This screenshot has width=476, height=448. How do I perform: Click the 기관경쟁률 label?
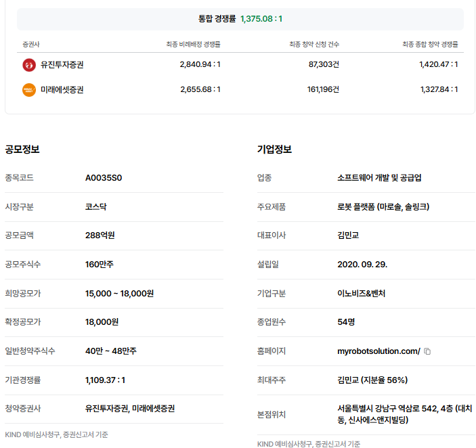pyautogui.click(x=23, y=380)
